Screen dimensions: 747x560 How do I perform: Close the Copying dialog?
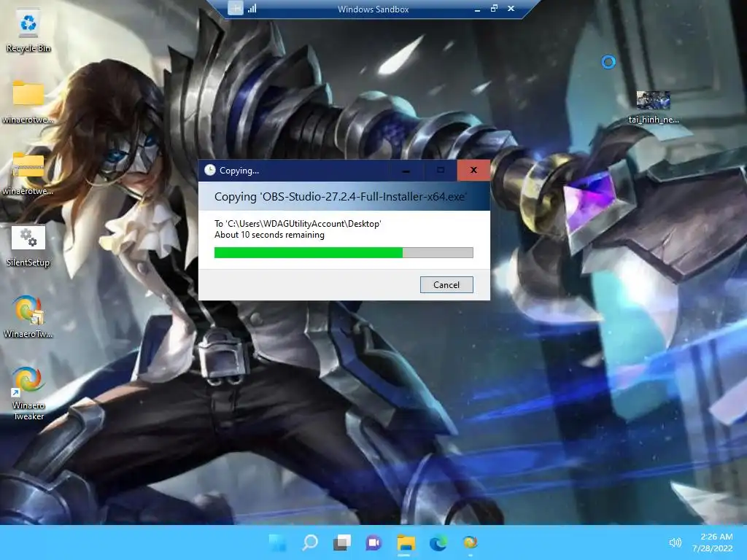(473, 170)
